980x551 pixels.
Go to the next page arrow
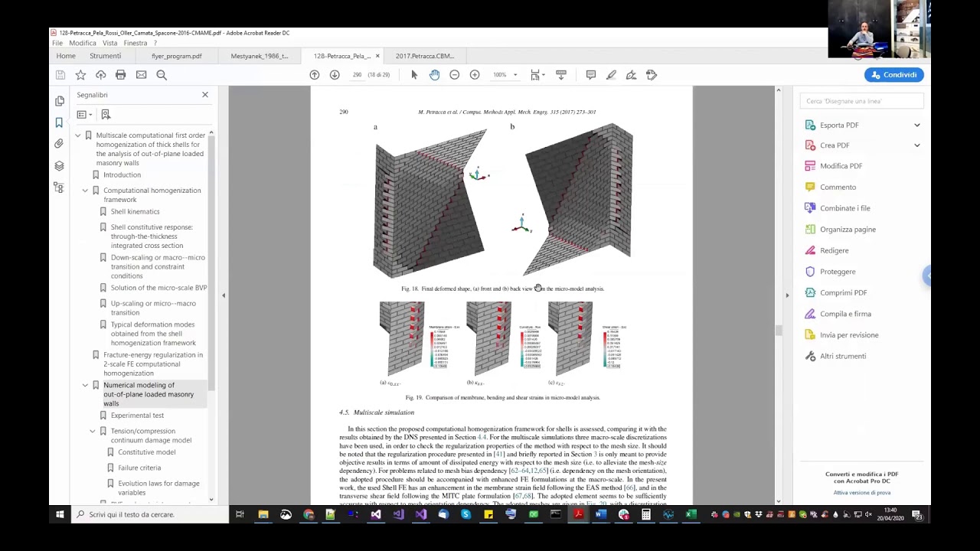335,75
